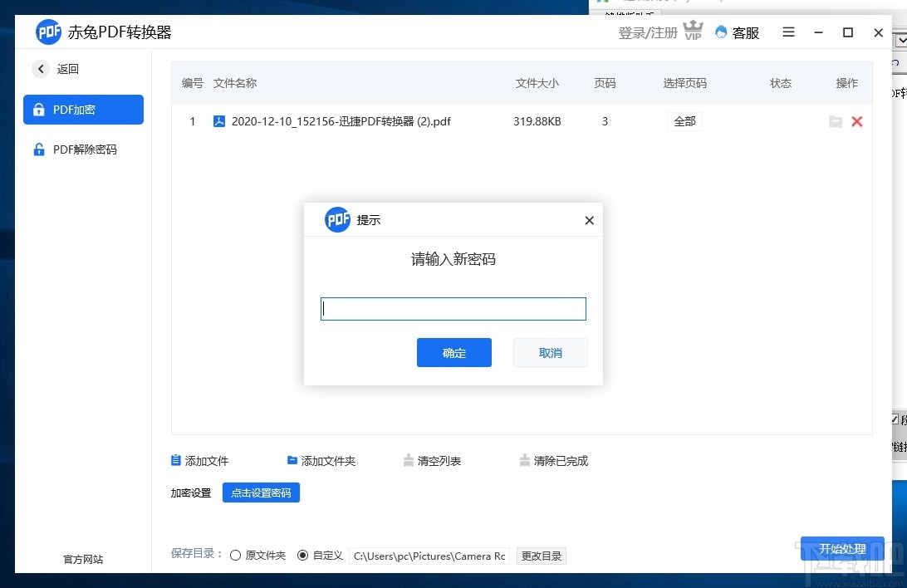The width and height of the screenshot is (907, 588).
Task: Click the 清空列表 clear list icon
Action: (x=409, y=460)
